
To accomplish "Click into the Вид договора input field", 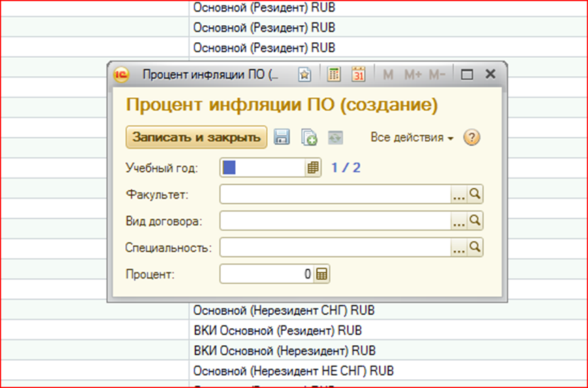I will [x=335, y=221].
